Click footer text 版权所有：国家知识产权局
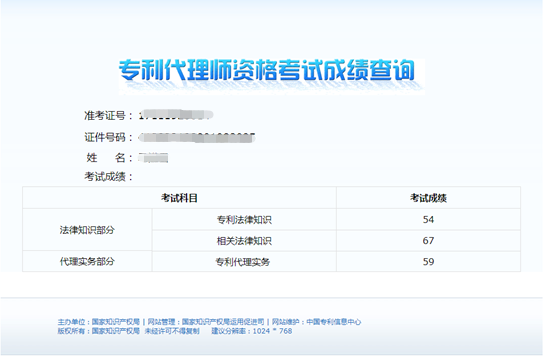The image size is (554, 362). click(x=99, y=331)
